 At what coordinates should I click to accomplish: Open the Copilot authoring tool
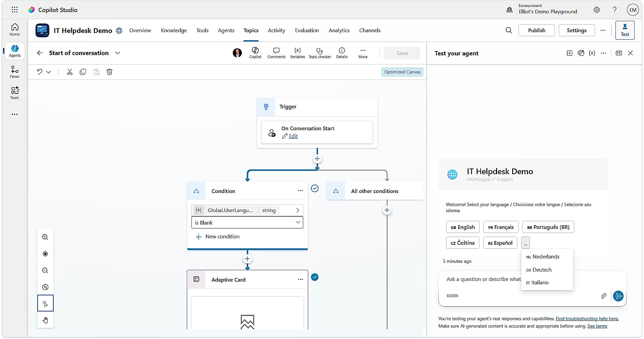[x=255, y=53]
